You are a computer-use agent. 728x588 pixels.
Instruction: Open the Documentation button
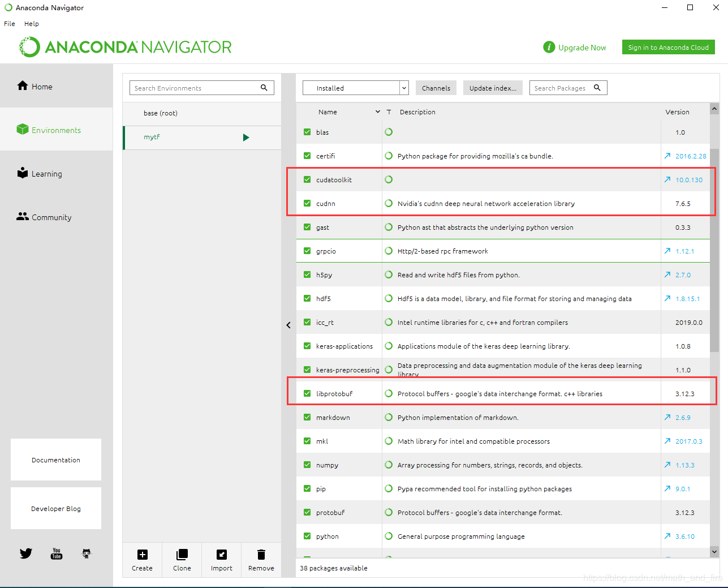pyautogui.click(x=56, y=460)
